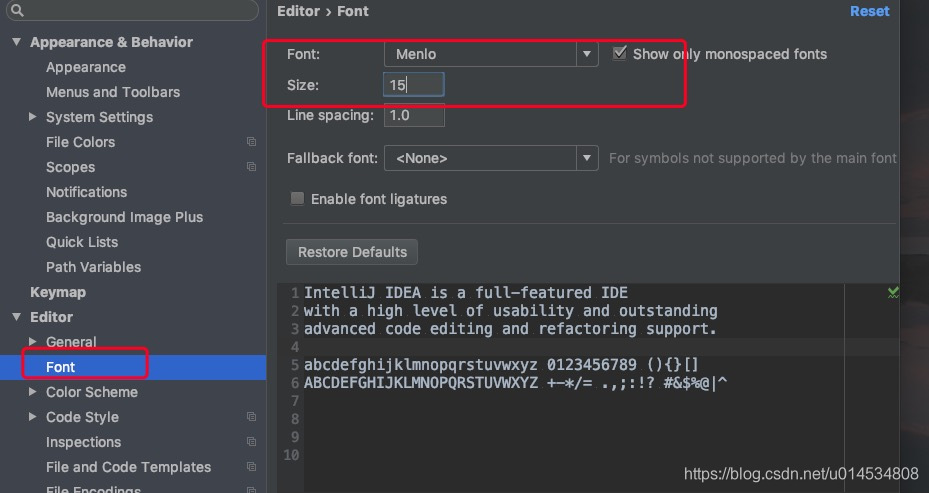This screenshot has height=493, width=929.
Task: Click into the font Size field
Action: coord(413,85)
